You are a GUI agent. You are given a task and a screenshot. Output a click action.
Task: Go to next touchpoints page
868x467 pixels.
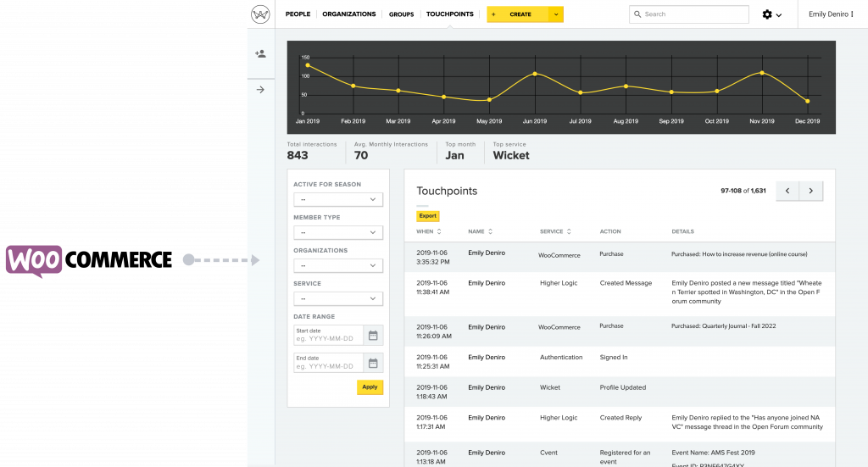811,191
